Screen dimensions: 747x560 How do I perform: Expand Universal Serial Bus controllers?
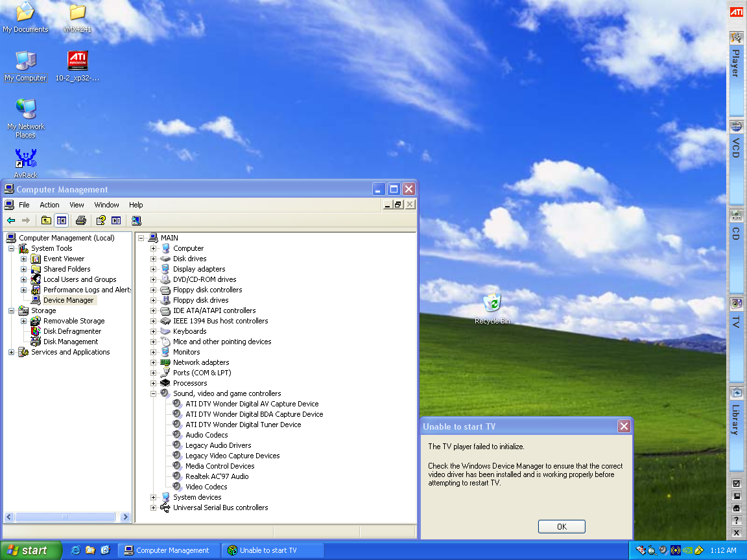154,507
